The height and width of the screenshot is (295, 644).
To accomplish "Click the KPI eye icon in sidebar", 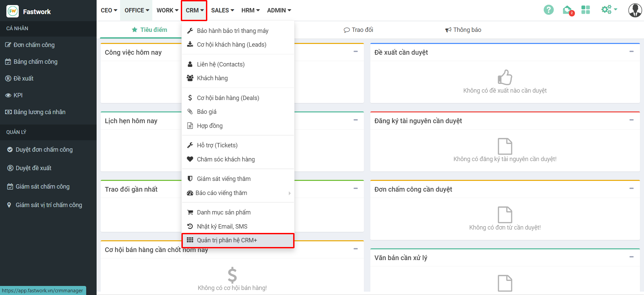I will 8,95.
